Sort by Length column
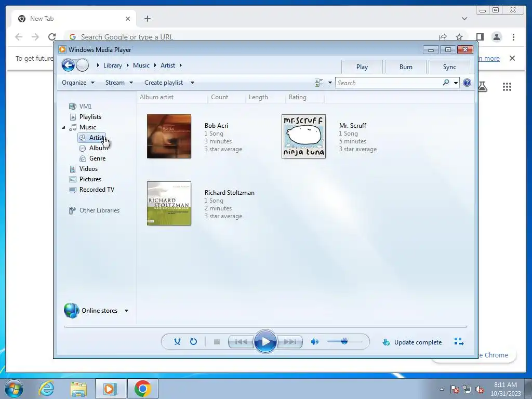 [265, 97]
